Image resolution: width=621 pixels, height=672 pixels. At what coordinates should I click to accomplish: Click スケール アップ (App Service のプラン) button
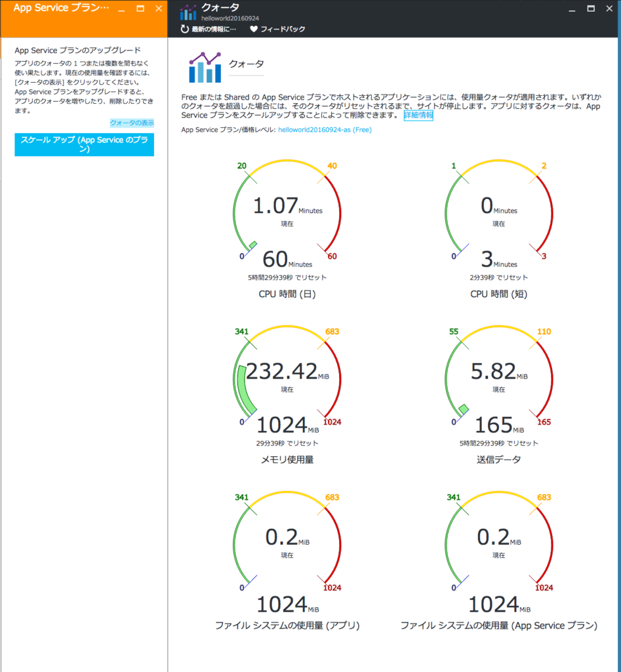[x=85, y=145]
